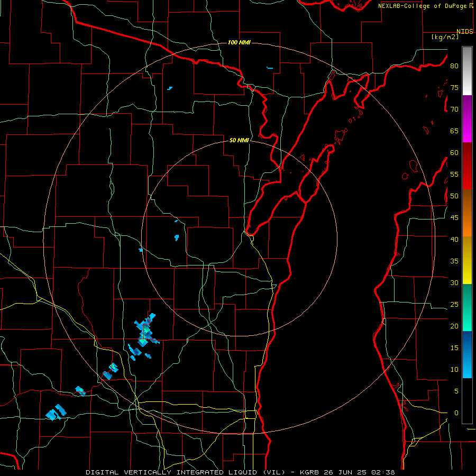Click the 35 value on color scale
476x476 pixels.
pos(454,261)
